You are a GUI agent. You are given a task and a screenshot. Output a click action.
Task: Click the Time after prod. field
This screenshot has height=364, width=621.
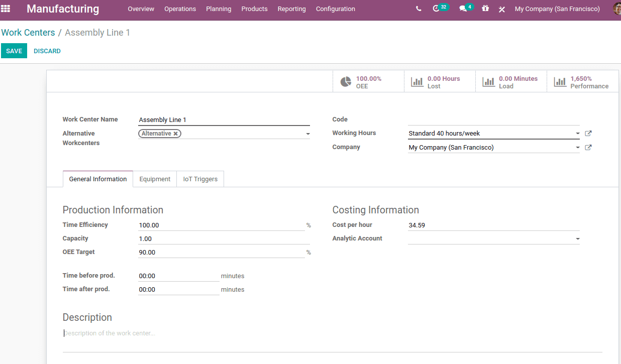click(179, 290)
